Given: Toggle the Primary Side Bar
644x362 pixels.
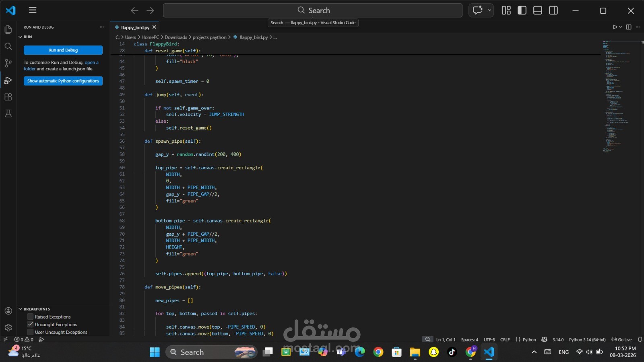Looking at the screenshot, I should (x=522, y=10).
